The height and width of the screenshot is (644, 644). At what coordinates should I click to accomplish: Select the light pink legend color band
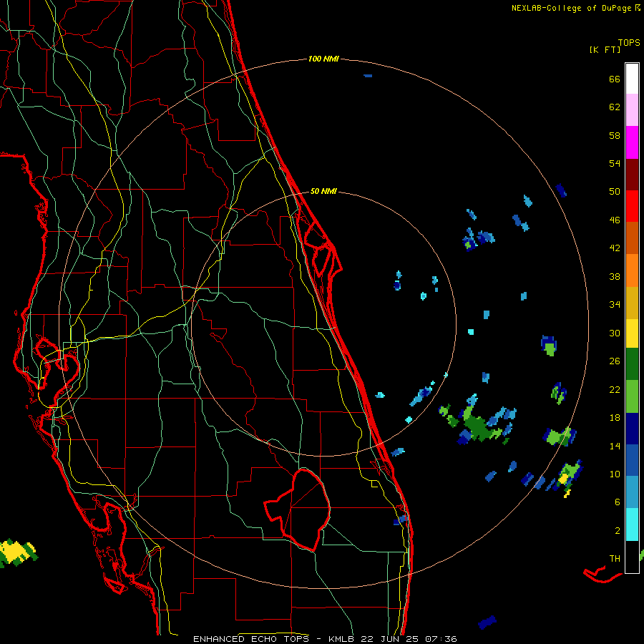[632, 110]
